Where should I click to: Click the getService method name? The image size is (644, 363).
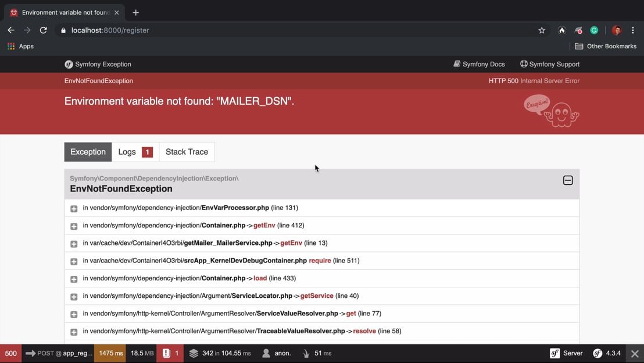coord(317,296)
